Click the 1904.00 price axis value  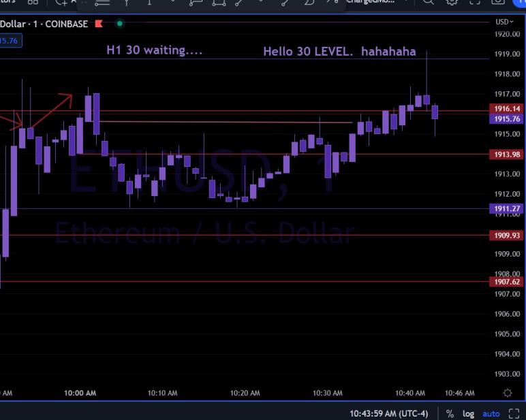507,354
